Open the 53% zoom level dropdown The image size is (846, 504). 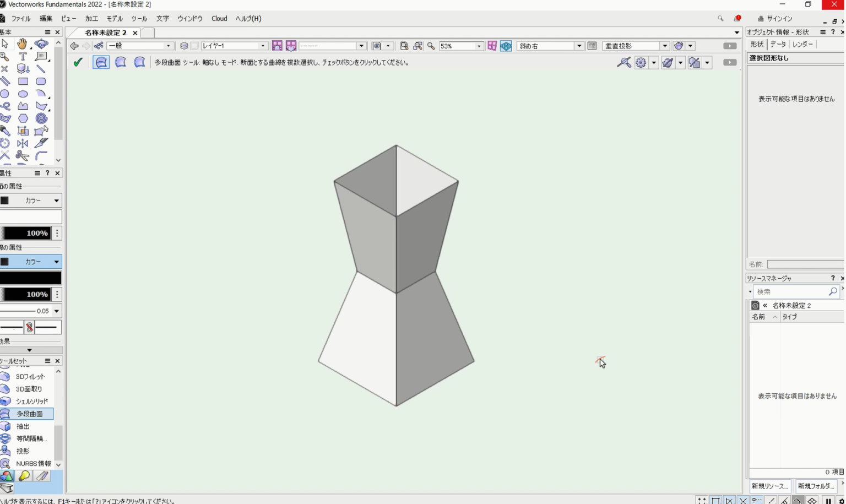[479, 46]
